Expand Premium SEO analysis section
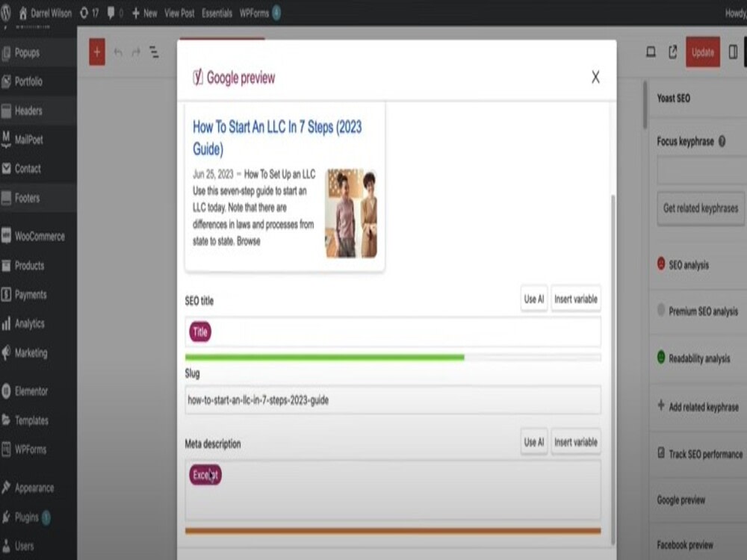The width and height of the screenshot is (747, 560). tap(699, 311)
